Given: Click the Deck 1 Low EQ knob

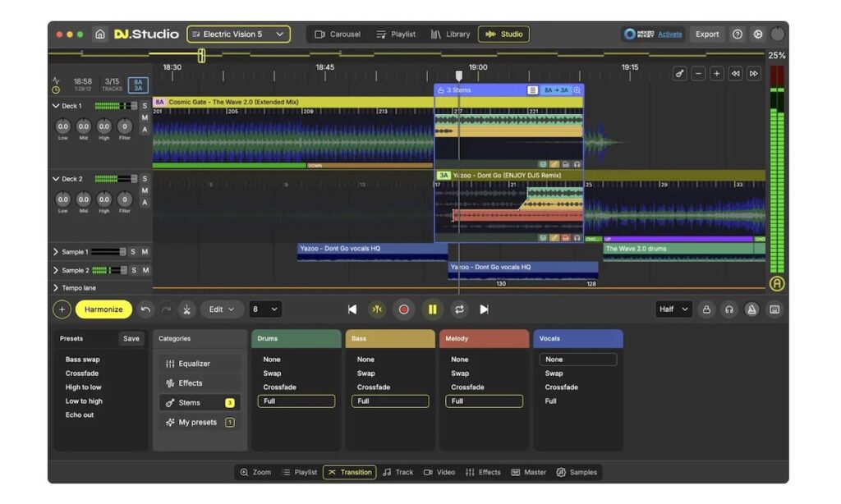Looking at the screenshot, I should (x=62, y=126).
